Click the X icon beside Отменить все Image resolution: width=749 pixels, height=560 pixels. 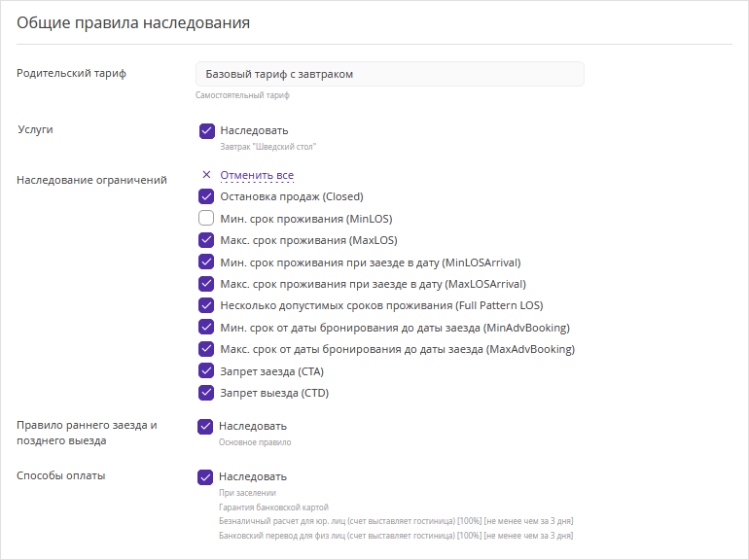pos(206,175)
